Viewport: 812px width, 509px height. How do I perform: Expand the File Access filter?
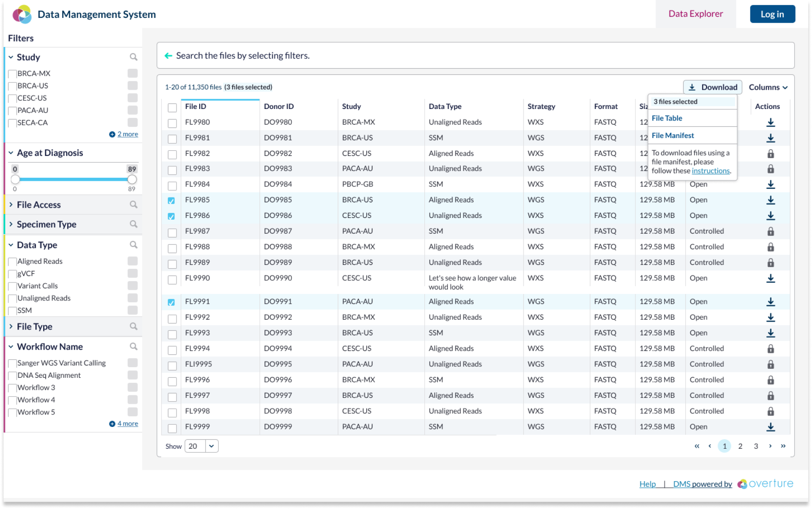click(x=11, y=204)
